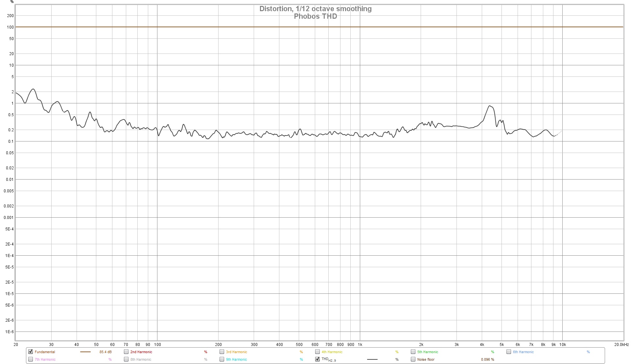
Task: Click the THD peak near 4k
Action: click(x=490, y=106)
